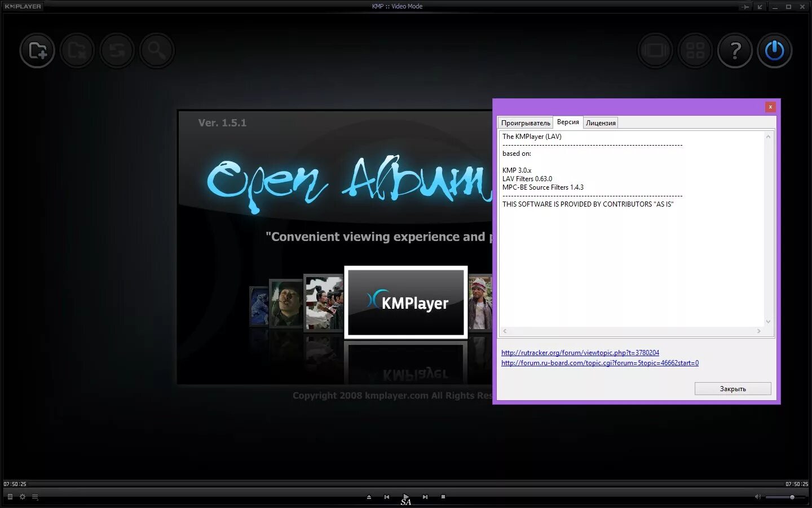Click the text box vertical scrollbar down arrow
This screenshot has width=812, height=508.
point(768,322)
